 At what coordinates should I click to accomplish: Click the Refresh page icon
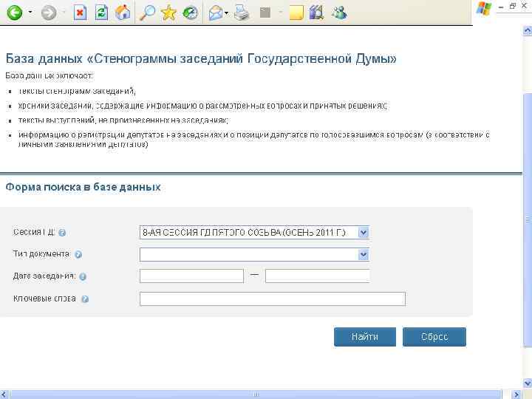click(x=101, y=13)
